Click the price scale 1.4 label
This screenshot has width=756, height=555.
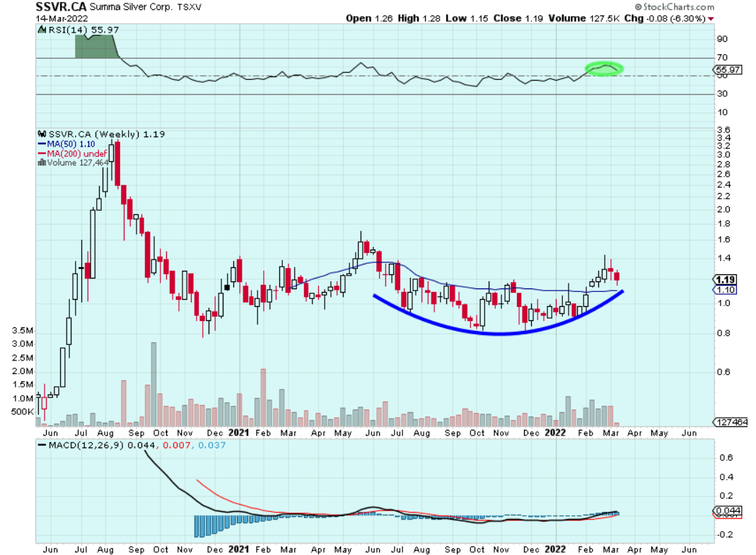723,259
